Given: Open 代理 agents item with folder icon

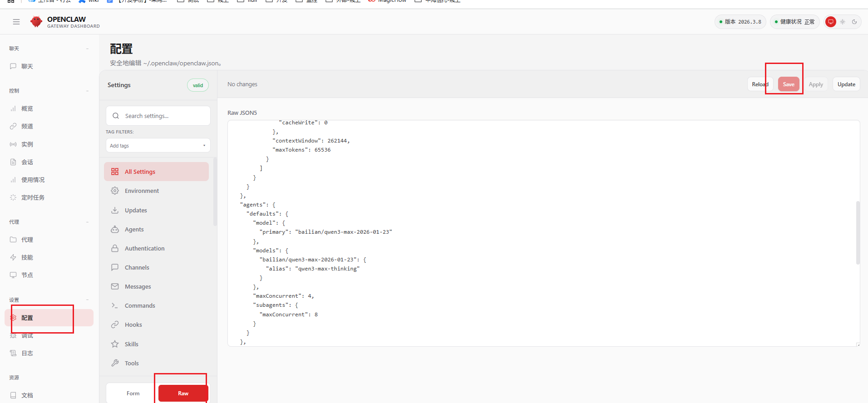Looking at the screenshot, I should click(x=49, y=240).
